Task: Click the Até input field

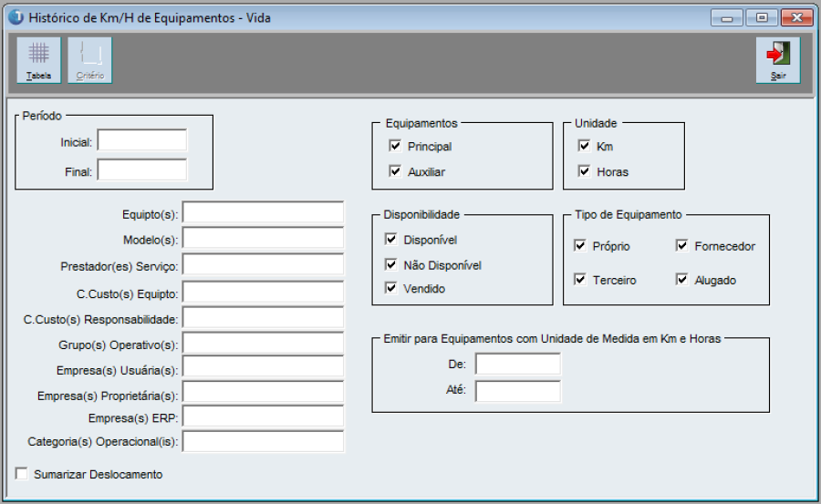Action: (517, 391)
